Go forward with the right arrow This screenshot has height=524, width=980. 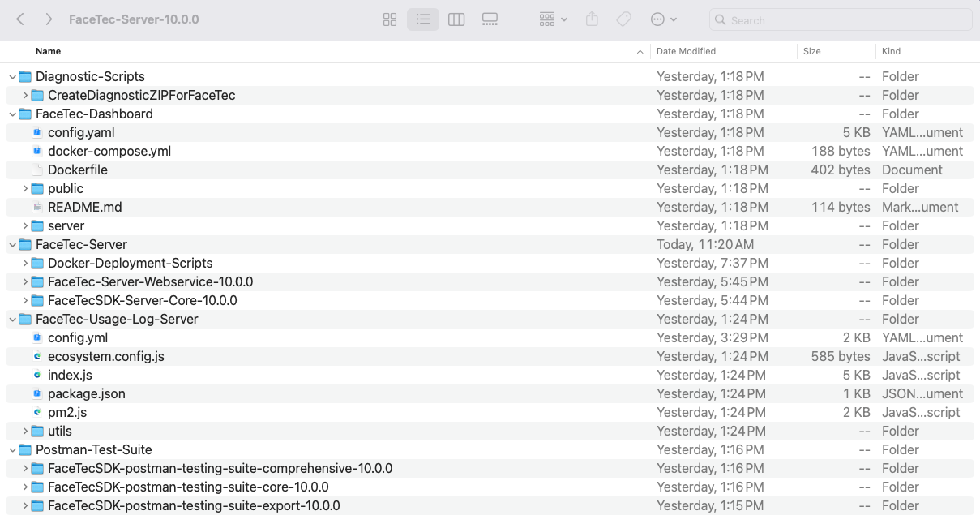coord(49,19)
